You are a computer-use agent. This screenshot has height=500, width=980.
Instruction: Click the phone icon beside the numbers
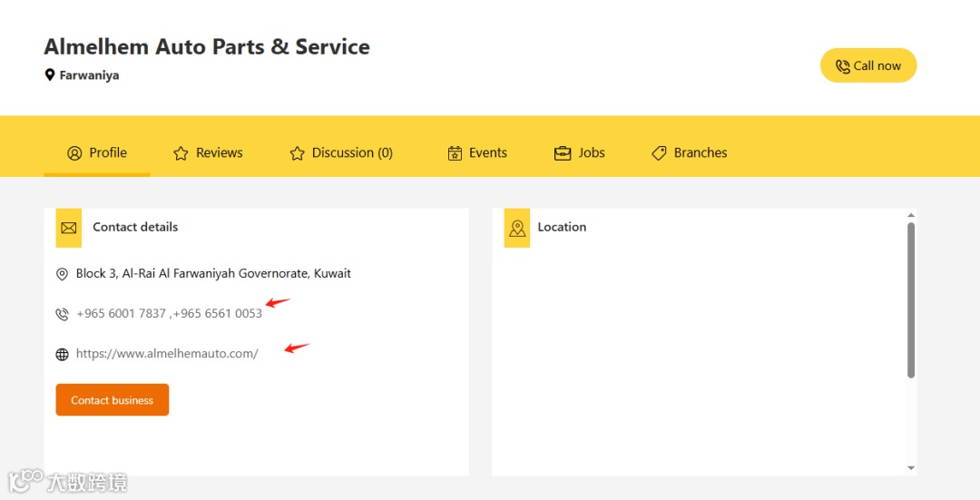[x=62, y=314]
